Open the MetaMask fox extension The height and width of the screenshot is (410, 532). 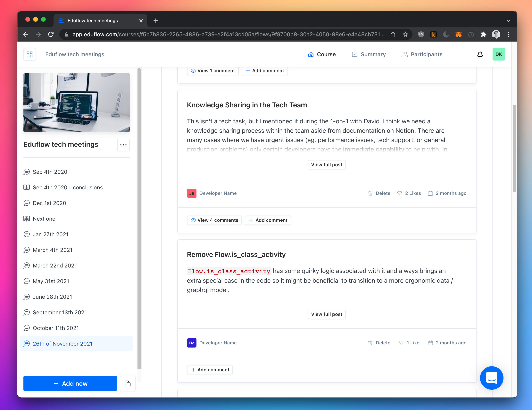click(458, 34)
